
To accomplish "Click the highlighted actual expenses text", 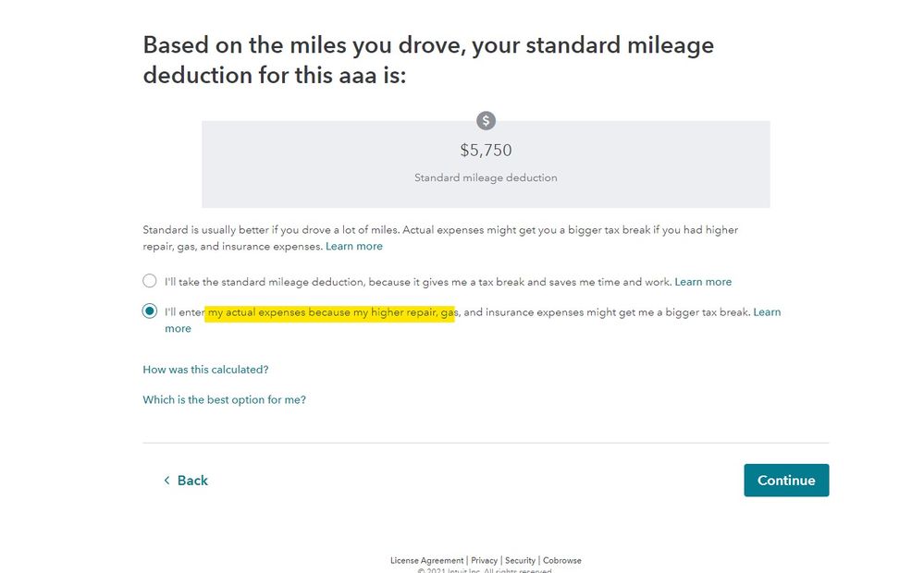I will [330, 312].
